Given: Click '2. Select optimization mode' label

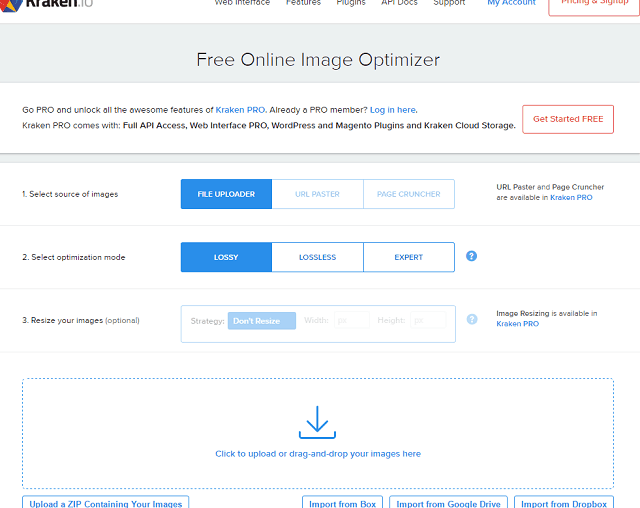Looking at the screenshot, I should [73, 257].
